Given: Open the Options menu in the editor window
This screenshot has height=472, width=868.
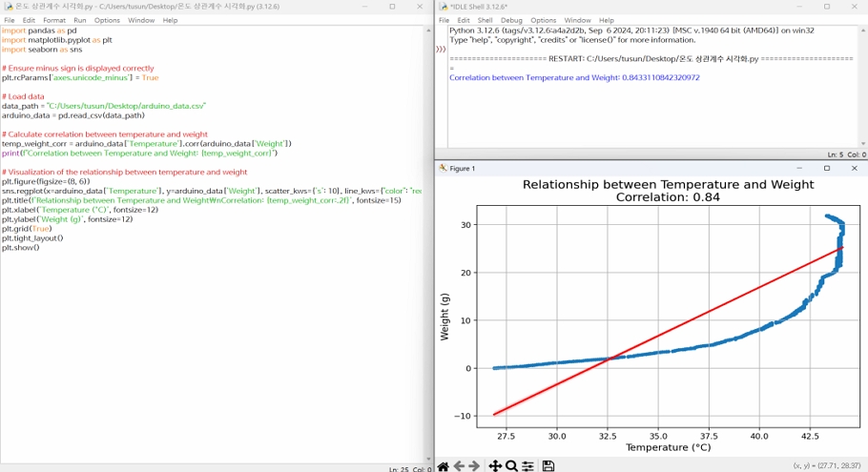Looking at the screenshot, I should (x=107, y=20).
